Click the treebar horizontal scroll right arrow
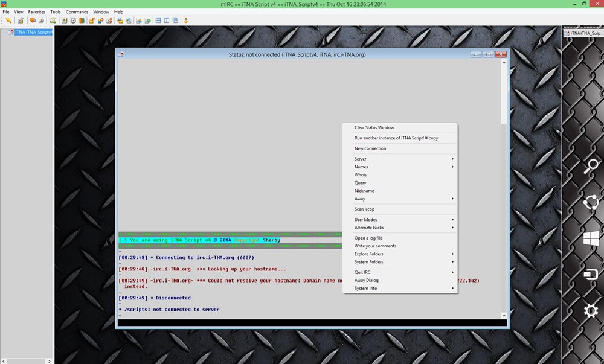 point(49,361)
